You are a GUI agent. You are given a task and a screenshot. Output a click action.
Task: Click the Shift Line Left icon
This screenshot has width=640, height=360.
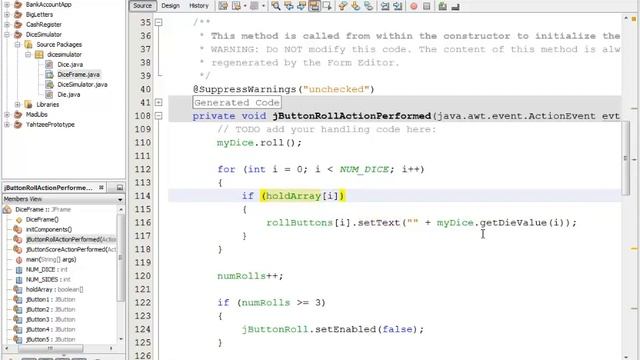pos(385,6)
